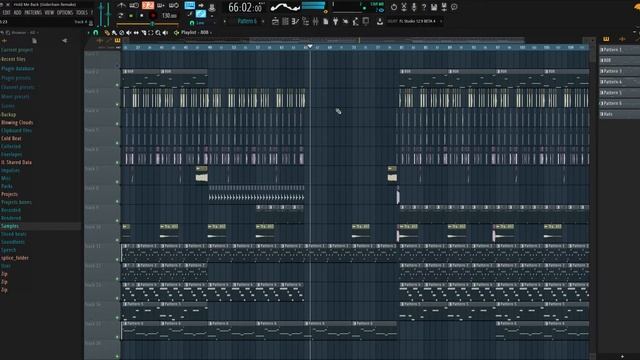Open the OPTIONS menu
Image resolution: width=640 pixels, height=360 pixels.
65,13
